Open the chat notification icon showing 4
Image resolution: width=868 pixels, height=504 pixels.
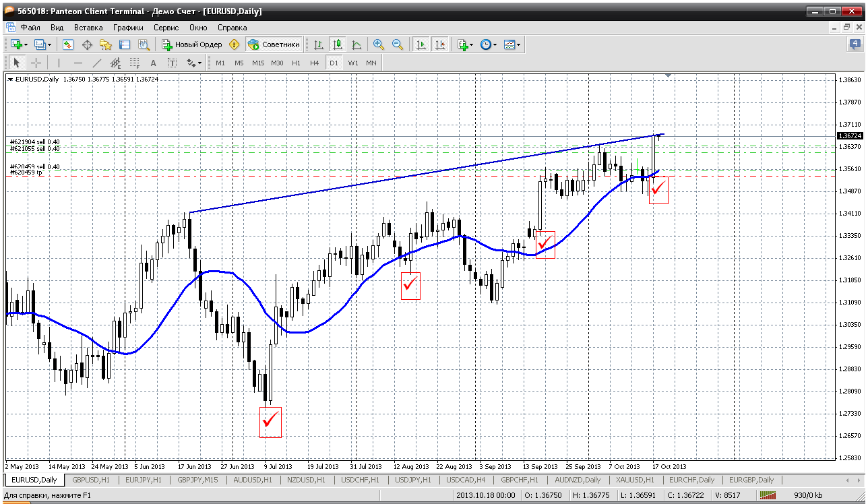[855, 44]
